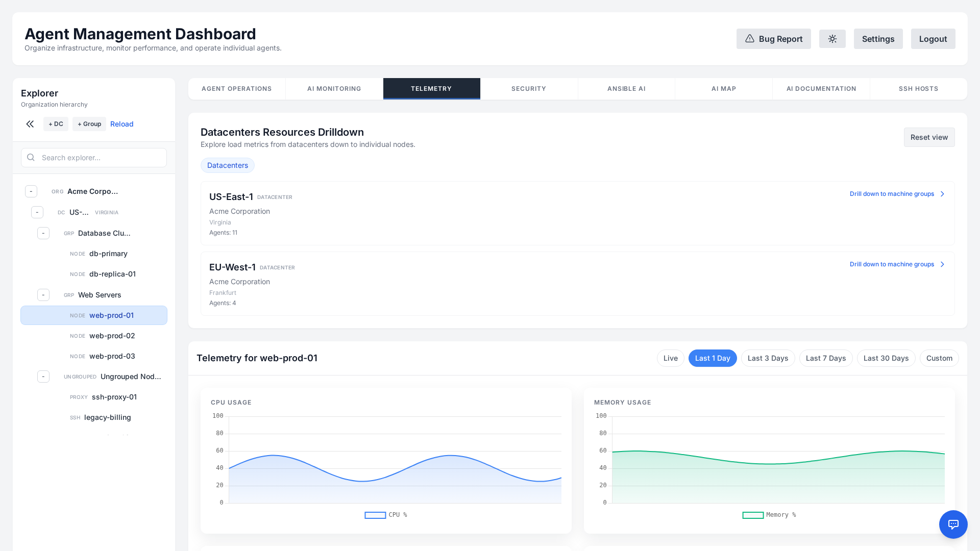
Task: Open the chat bubble floating button
Action: tap(953, 524)
